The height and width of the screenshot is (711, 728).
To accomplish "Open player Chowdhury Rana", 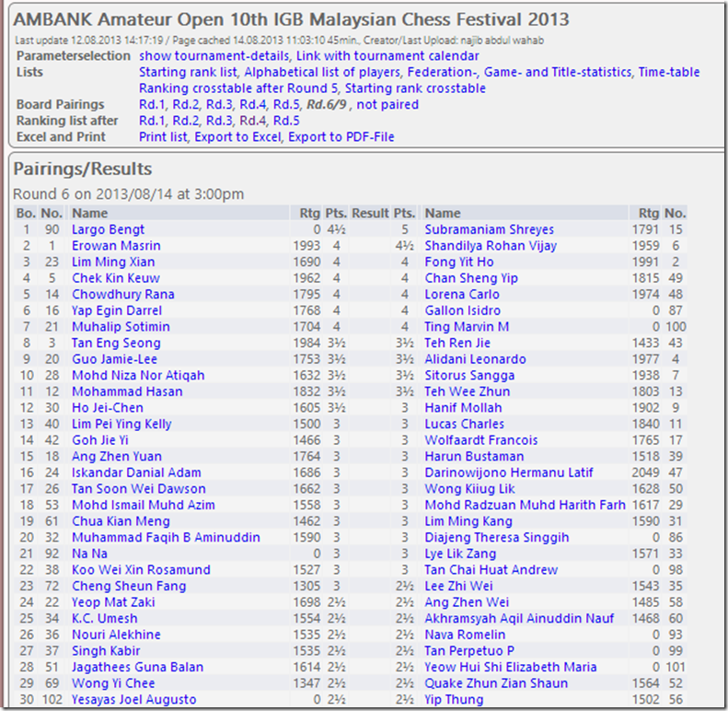I will (123, 295).
